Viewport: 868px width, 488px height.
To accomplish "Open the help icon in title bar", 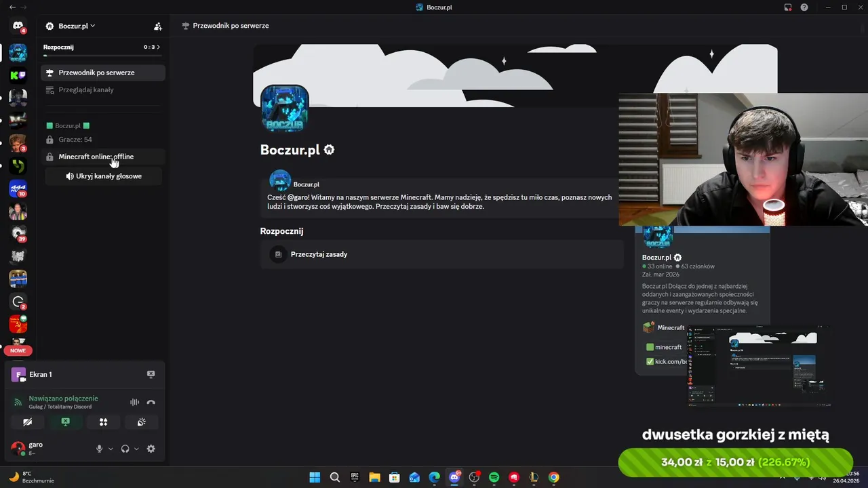I will click(804, 7).
